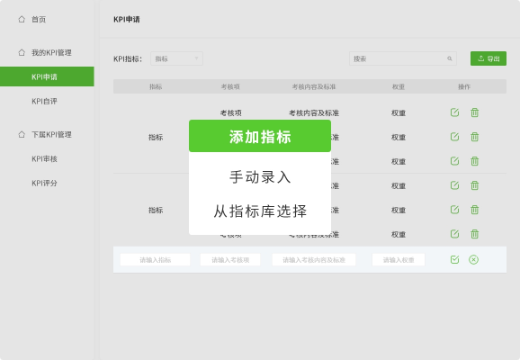Click the 指标 column header
Image resolution: width=520 pixels, height=360 pixels.
click(156, 87)
